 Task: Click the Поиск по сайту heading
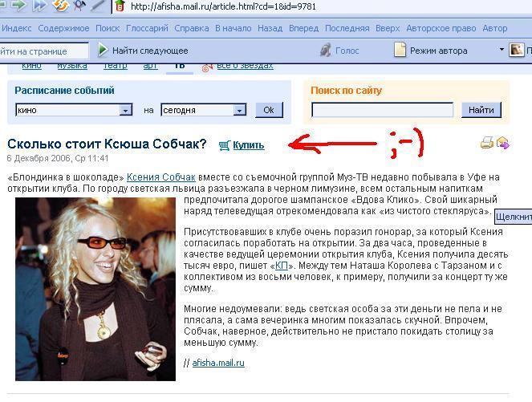pos(346,91)
